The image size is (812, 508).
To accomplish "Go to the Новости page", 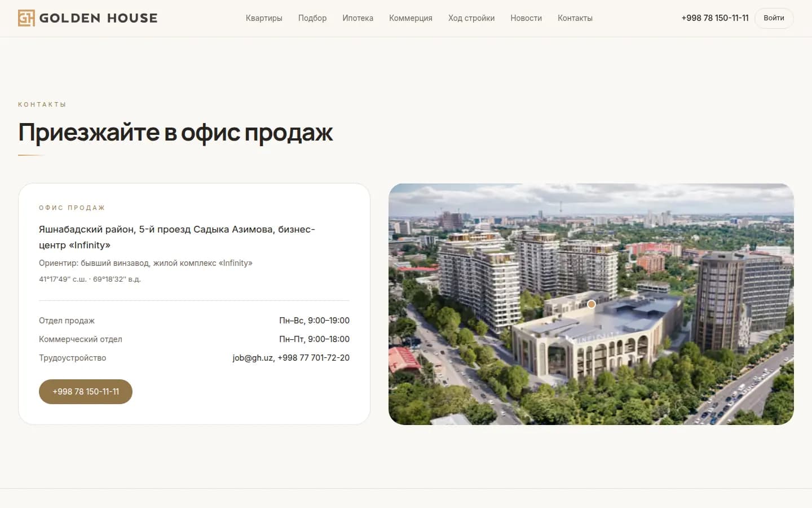I will click(x=526, y=18).
